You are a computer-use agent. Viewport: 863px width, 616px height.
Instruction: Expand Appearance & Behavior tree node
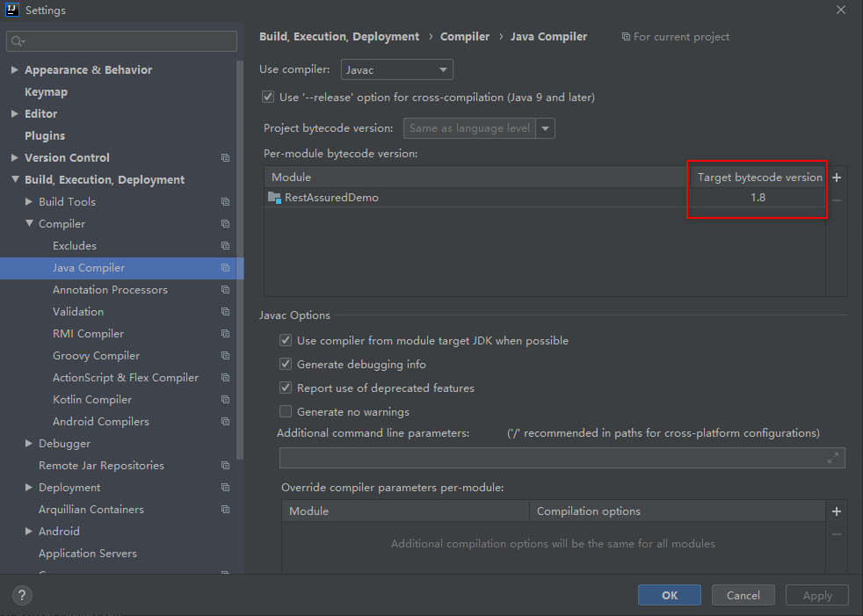pyautogui.click(x=15, y=70)
